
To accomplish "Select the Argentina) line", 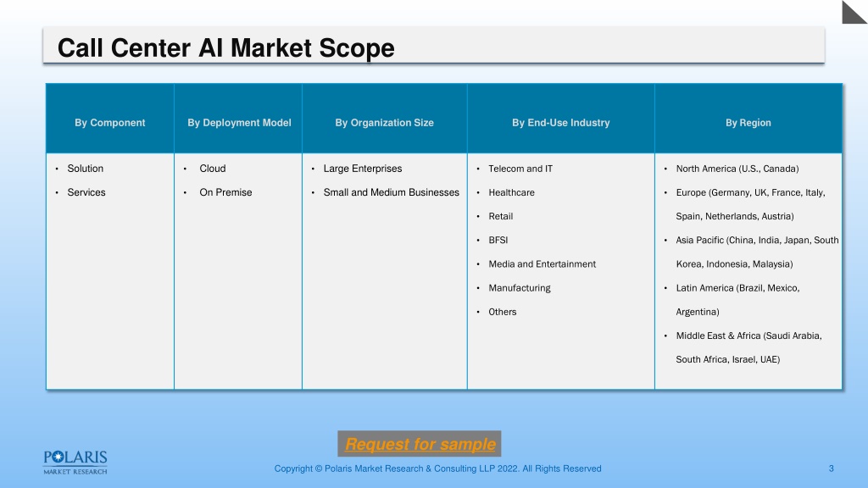I will click(698, 312).
